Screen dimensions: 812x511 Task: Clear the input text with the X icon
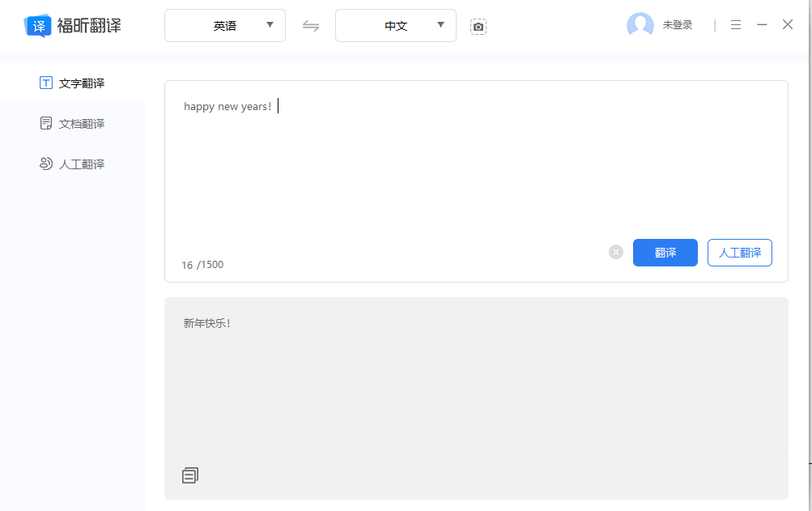coord(616,252)
